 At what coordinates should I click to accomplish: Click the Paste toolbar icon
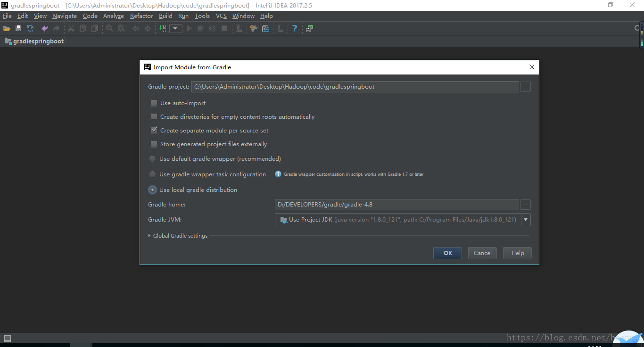click(x=95, y=29)
